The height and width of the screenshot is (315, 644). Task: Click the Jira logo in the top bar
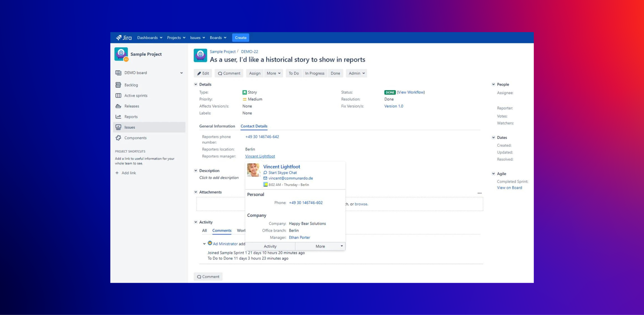(124, 37)
